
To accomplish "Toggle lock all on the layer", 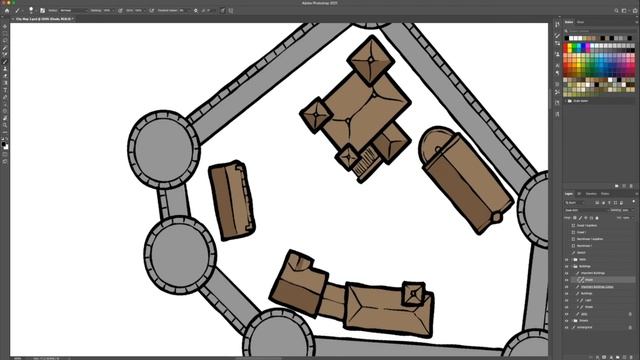I will tap(597, 218).
